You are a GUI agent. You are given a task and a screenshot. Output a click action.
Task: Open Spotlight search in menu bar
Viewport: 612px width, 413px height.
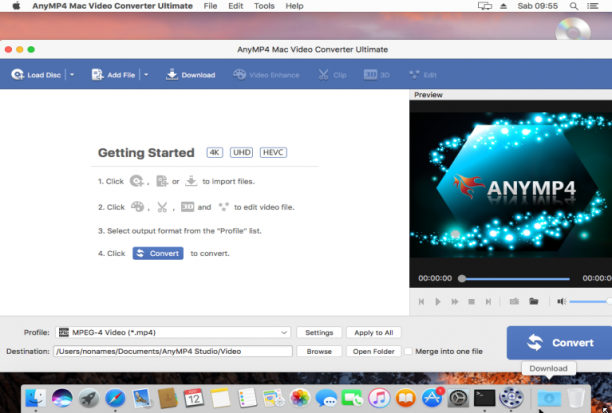(574, 6)
